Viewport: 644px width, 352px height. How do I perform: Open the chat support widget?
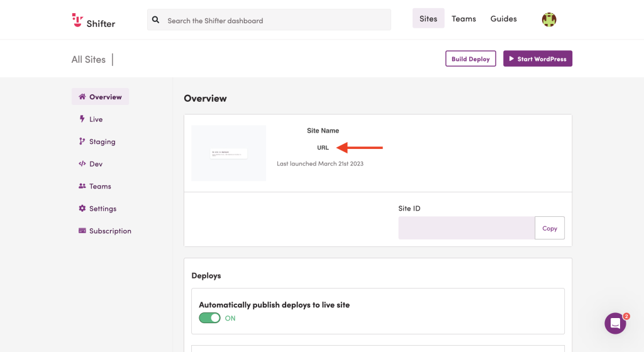coord(615,323)
